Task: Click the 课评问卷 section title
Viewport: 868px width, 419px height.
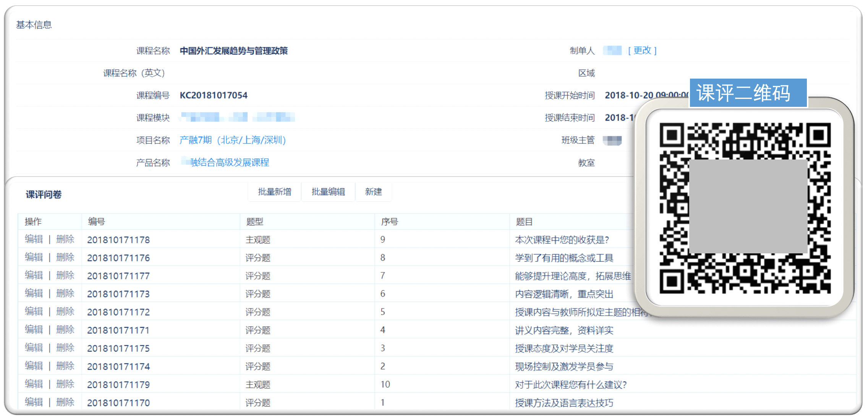Action: tap(44, 195)
